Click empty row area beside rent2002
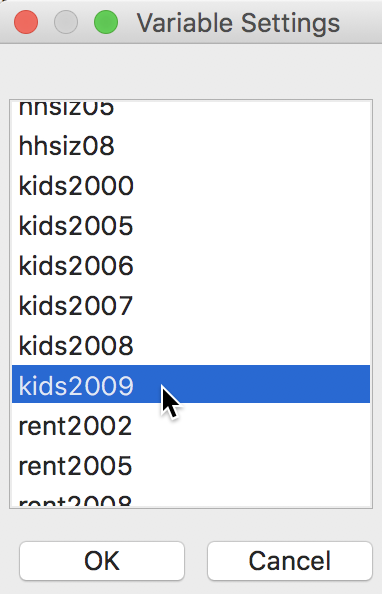 point(251,426)
